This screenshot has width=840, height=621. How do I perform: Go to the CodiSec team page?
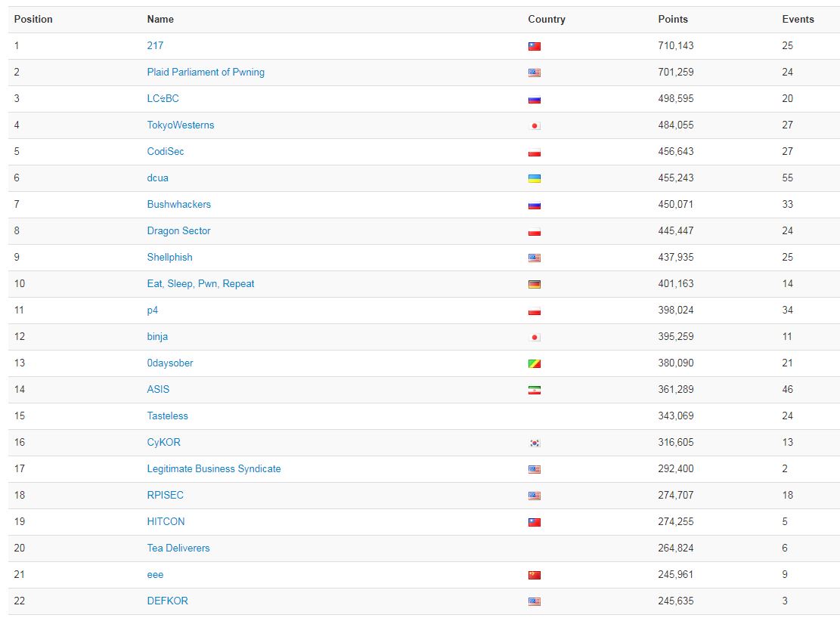(x=165, y=151)
